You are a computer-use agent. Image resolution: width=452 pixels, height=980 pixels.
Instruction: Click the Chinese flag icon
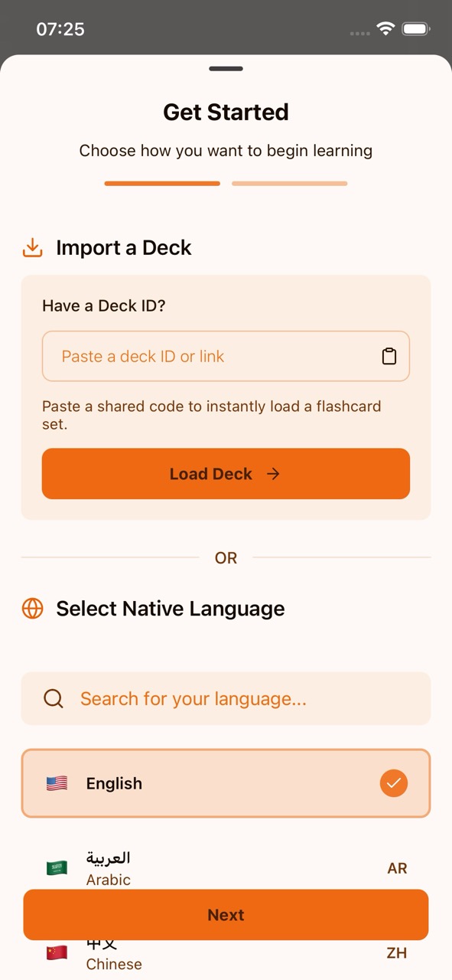[x=57, y=952]
